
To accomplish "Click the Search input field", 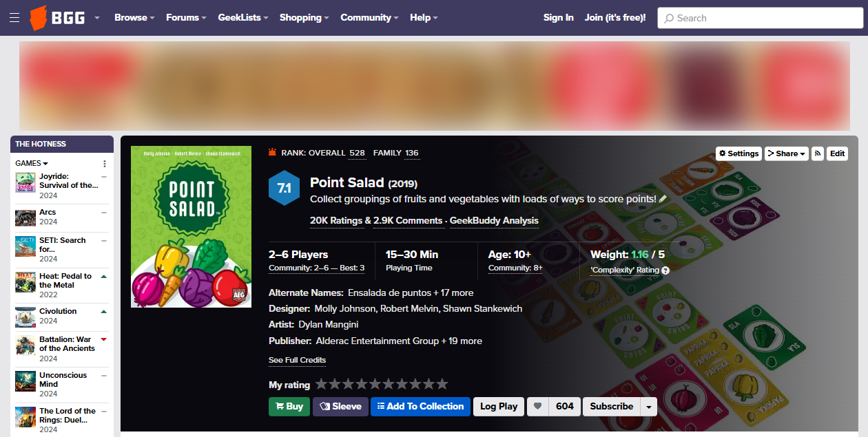I will (x=761, y=18).
